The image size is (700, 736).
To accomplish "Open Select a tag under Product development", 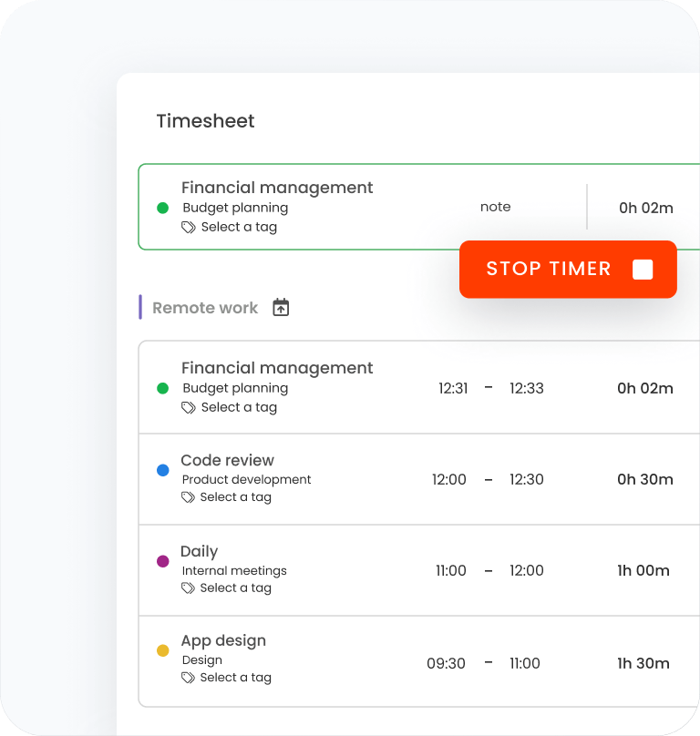I will 235,497.
